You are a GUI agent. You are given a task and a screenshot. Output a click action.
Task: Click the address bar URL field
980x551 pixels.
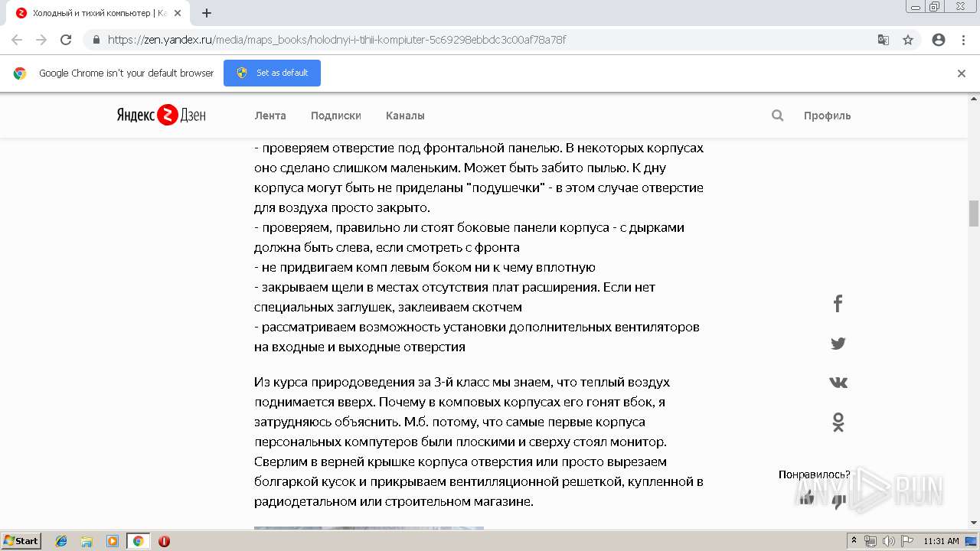490,40
